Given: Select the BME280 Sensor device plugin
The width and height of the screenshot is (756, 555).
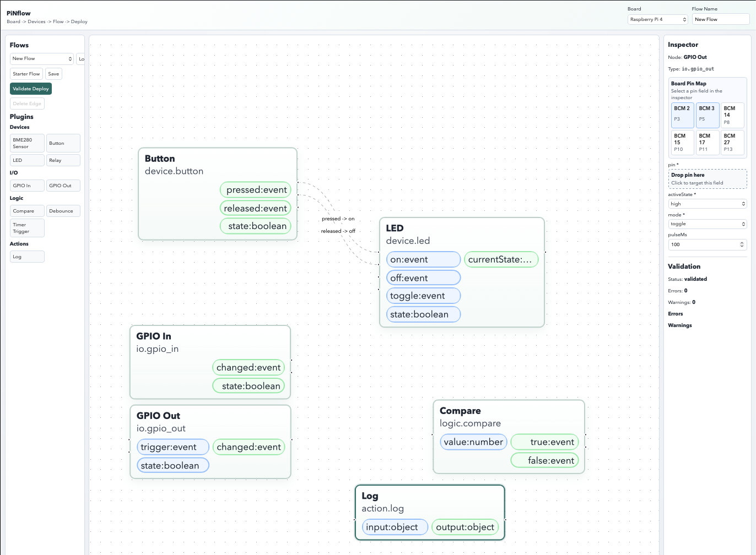Looking at the screenshot, I should coord(26,143).
